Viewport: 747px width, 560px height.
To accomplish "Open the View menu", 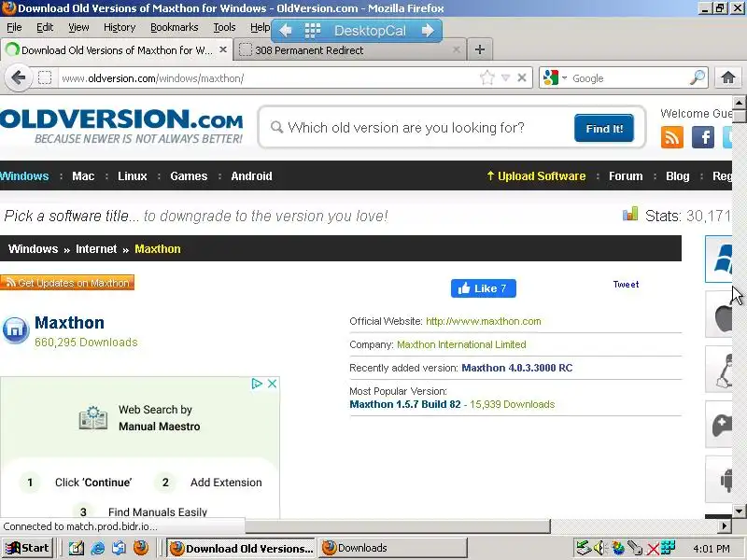I will coord(78,27).
